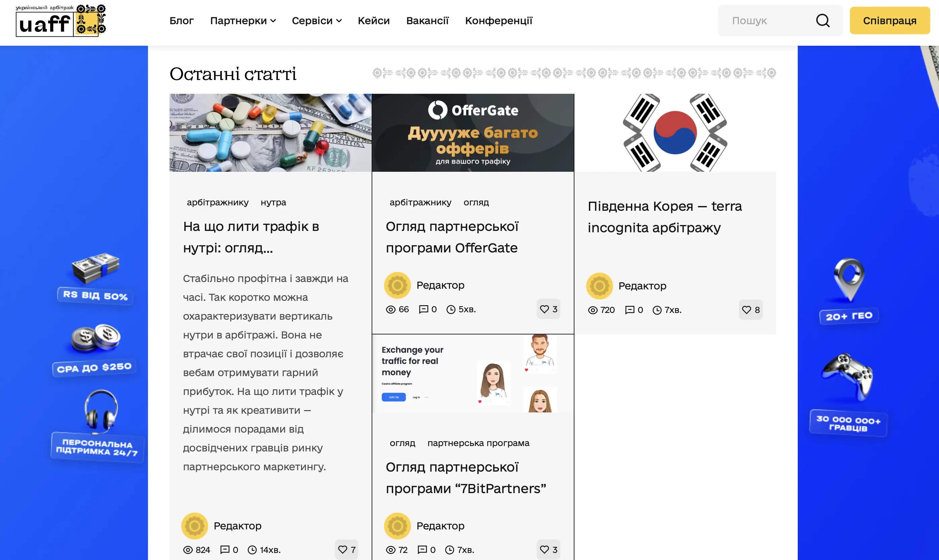Viewport: 939px width, 560px height.
Task: Click the money stack RS від 50% banner
Action: point(95,279)
